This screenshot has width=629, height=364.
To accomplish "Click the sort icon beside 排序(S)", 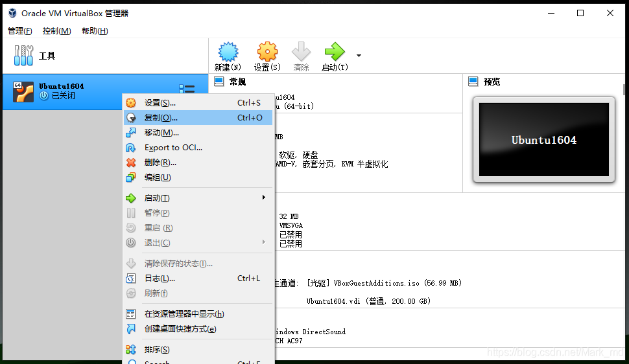I will pos(131,350).
